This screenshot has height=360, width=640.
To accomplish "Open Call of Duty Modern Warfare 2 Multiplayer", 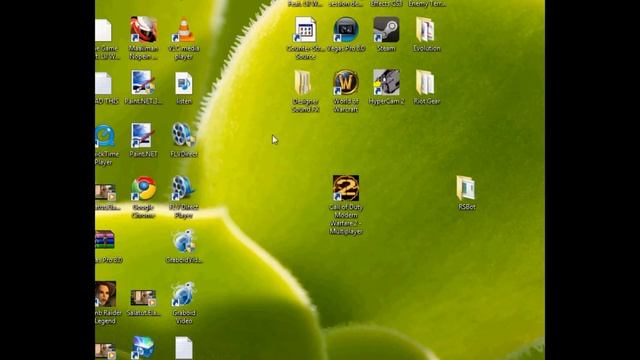I will 346,188.
